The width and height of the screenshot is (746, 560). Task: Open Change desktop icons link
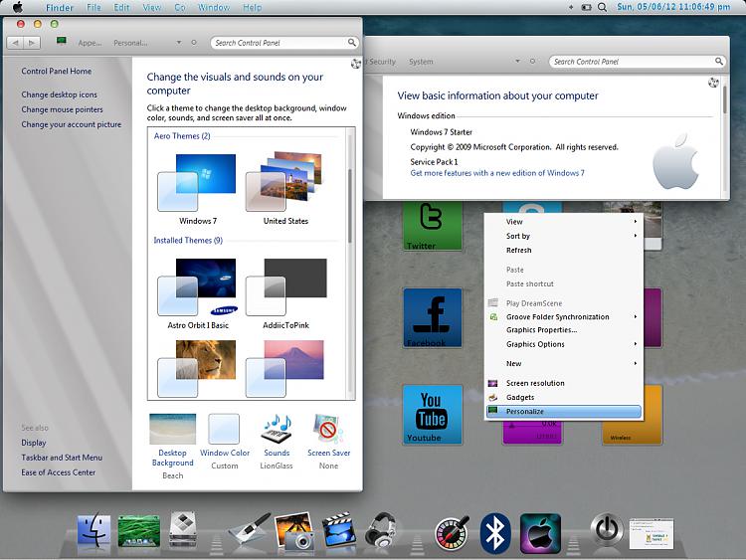tap(59, 94)
